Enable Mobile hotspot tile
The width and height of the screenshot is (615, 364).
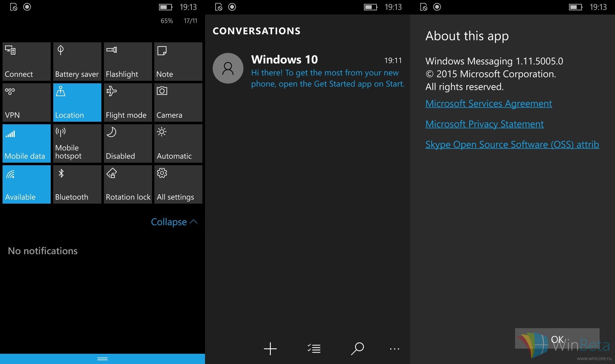[x=77, y=144]
